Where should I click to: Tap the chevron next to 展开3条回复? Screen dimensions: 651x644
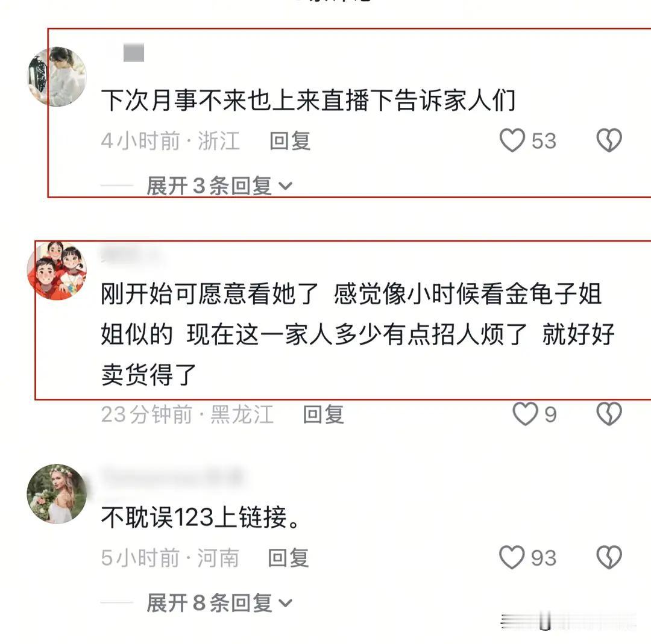[286, 186]
